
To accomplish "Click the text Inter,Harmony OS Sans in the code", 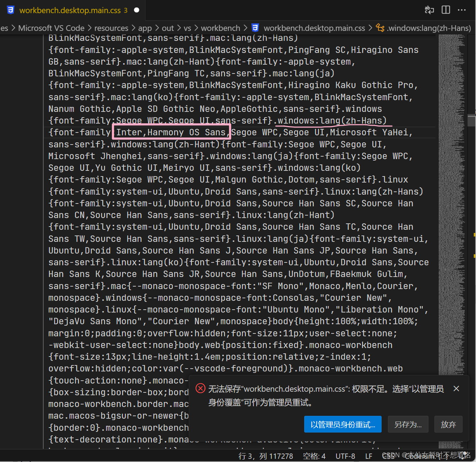I will 171,132.
